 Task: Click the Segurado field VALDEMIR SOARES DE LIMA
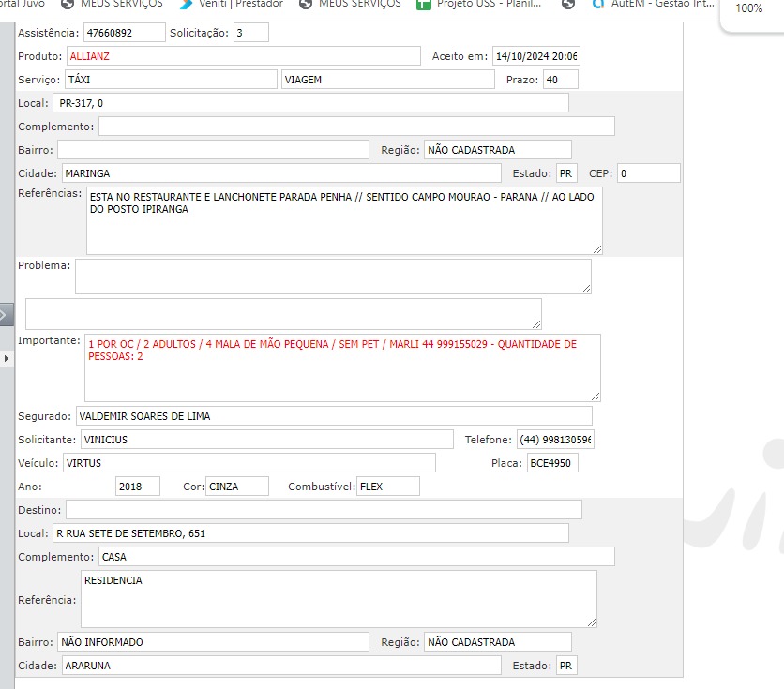[x=334, y=415]
